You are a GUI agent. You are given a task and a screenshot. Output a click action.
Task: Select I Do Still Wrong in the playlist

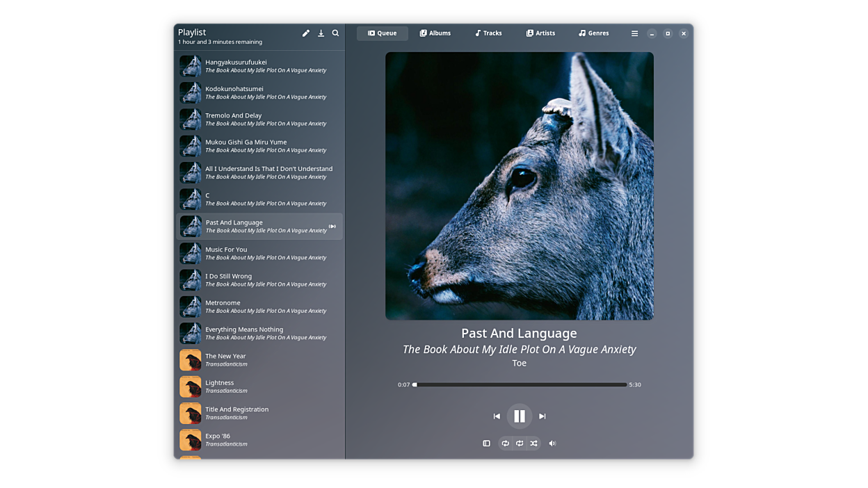(259, 280)
